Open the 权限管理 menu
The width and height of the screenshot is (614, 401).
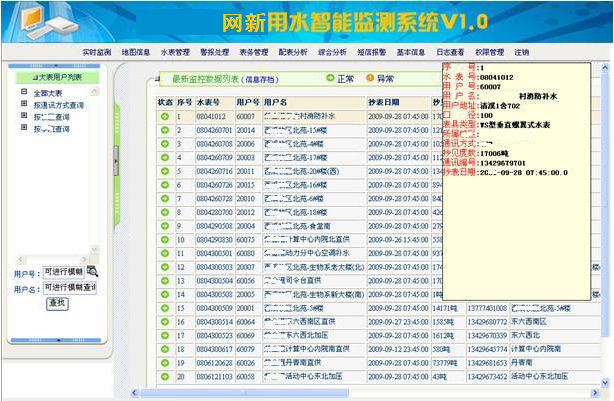coord(489,52)
